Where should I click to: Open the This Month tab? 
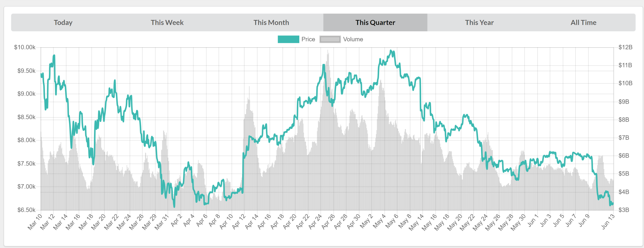[271, 22]
